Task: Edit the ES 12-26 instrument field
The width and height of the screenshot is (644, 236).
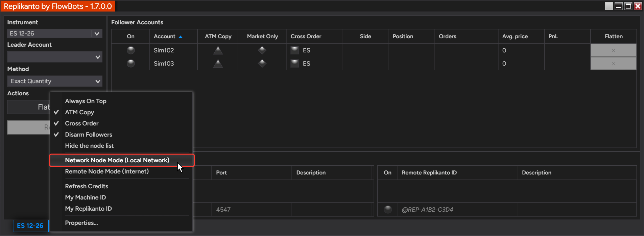Action: click(x=49, y=33)
